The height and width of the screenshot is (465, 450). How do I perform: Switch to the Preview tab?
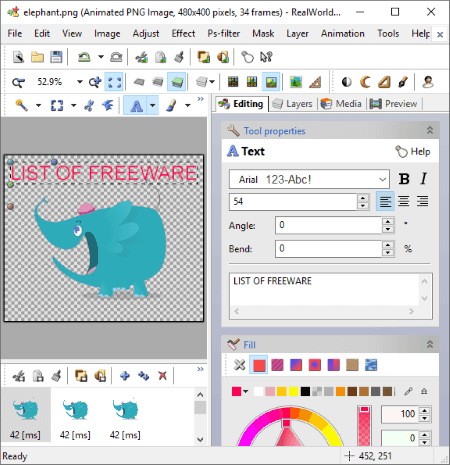[393, 104]
